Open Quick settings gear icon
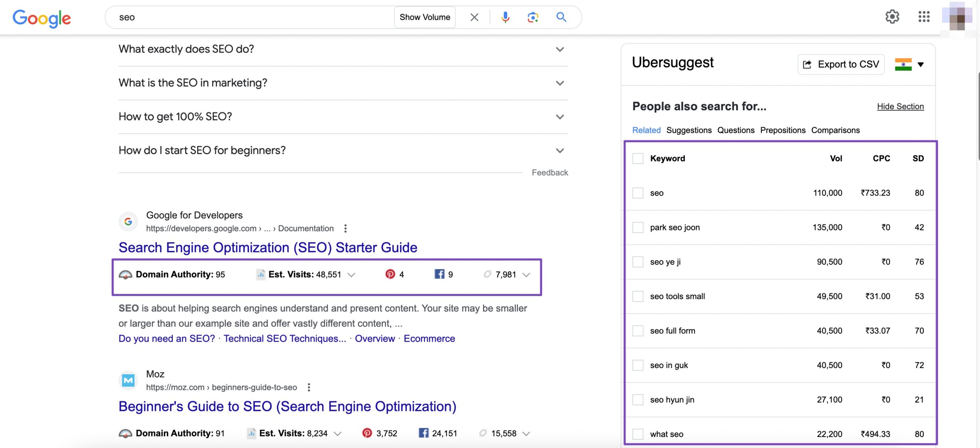980x448 pixels. pyautogui.click(x=892, y=16)
